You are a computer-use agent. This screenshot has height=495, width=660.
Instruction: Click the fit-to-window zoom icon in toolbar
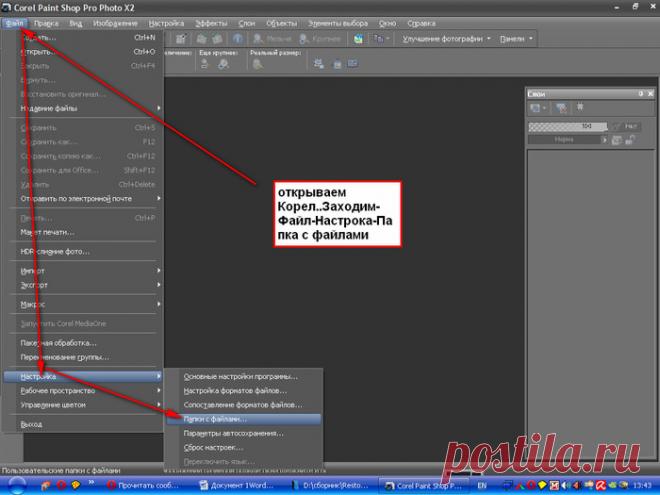coord(320,62)
